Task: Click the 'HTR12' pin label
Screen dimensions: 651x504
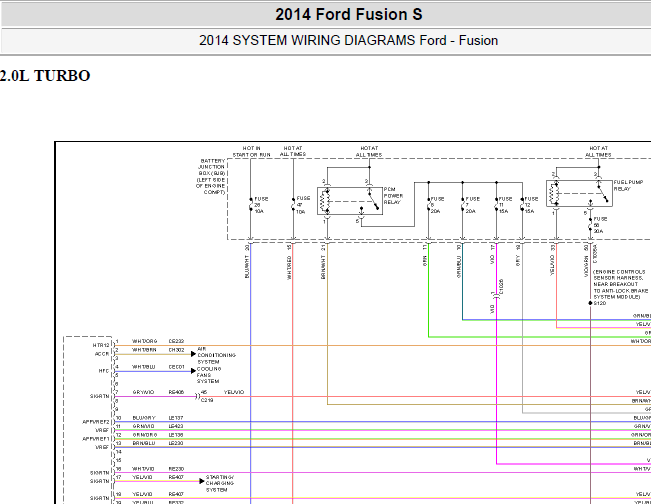Action: [101, 345]
